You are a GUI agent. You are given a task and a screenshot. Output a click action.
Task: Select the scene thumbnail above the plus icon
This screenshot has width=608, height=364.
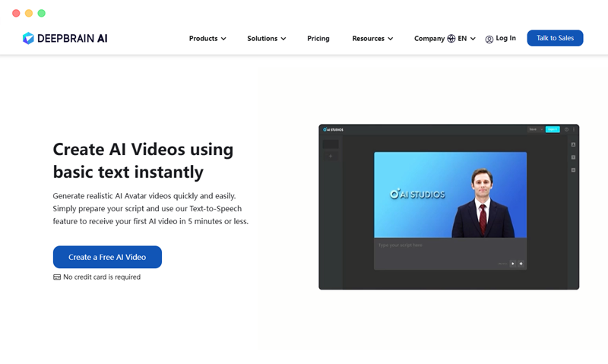coord(331,144)
